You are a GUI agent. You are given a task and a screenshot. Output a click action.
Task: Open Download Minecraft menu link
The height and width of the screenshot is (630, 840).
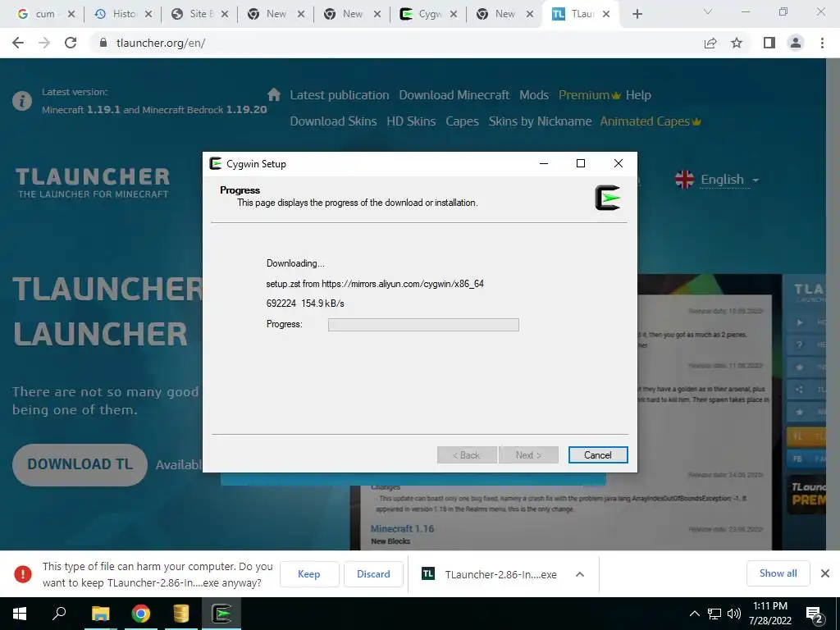point(454,95)
